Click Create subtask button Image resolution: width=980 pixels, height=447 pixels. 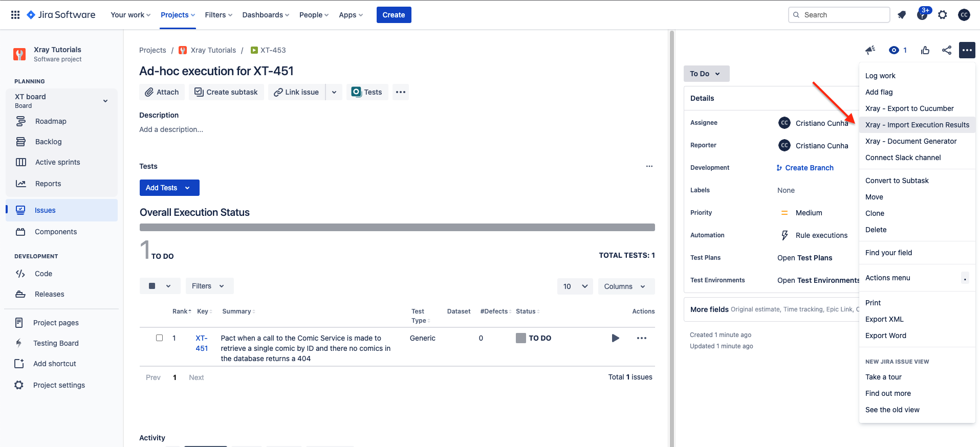(x=226, y=92)
